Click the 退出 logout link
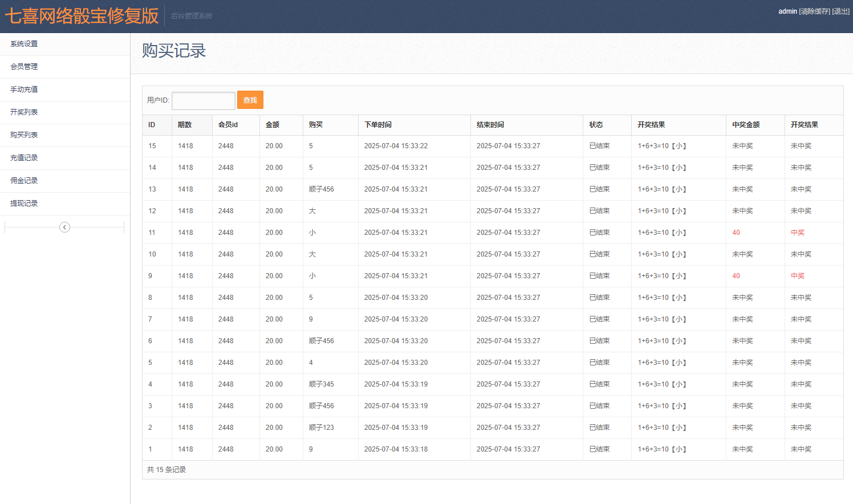Screen dimensions: 853x504 pos(840,11)
